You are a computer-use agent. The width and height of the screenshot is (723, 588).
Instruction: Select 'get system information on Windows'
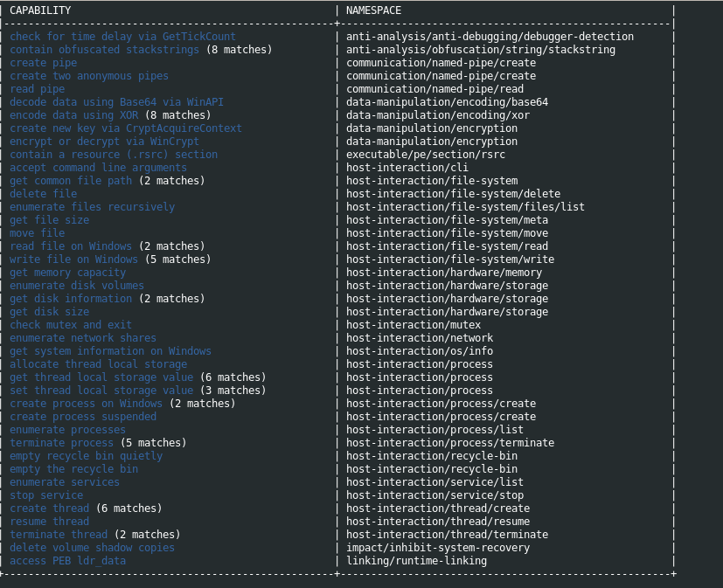[x=111, y=350]
